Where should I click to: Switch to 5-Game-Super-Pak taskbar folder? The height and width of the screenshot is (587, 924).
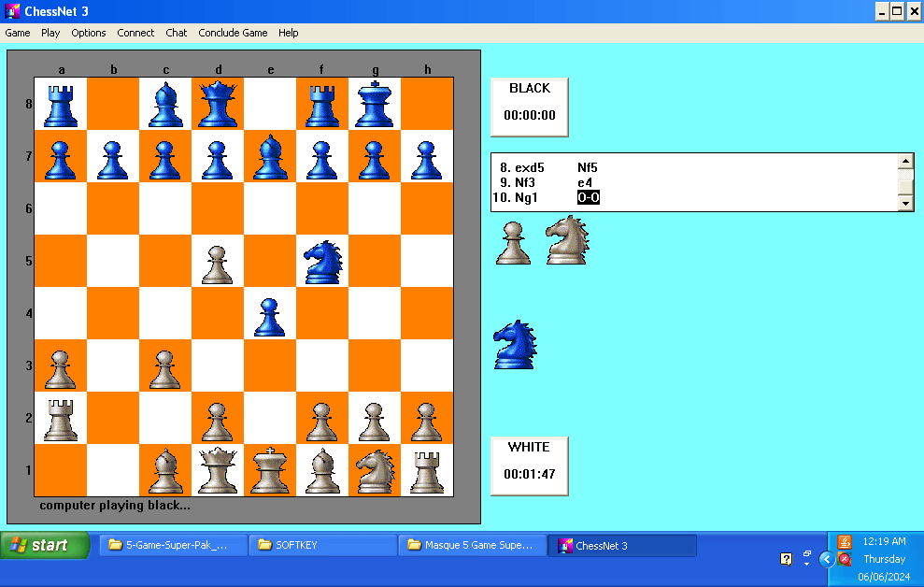pyautogui.click(x=173, y=545)
